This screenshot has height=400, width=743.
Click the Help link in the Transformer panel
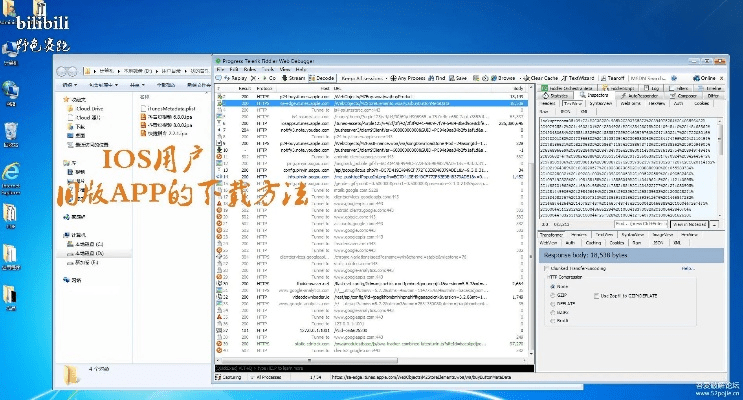[x=688, y=268]
